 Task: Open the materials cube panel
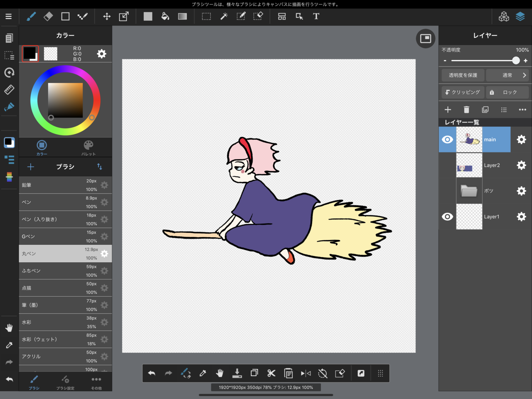504,16
